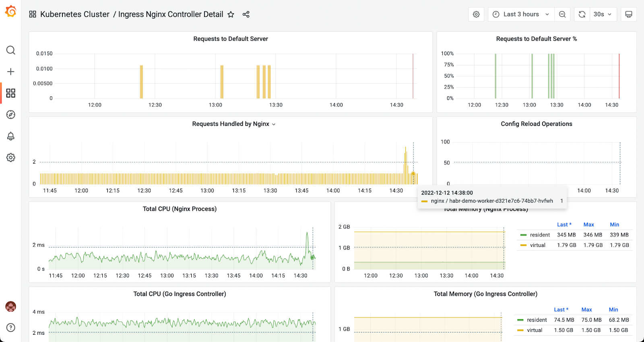Open the search dashboards icon
Image resolution: width=644 pixels, height=342 pixels.
tap(11, 50)
